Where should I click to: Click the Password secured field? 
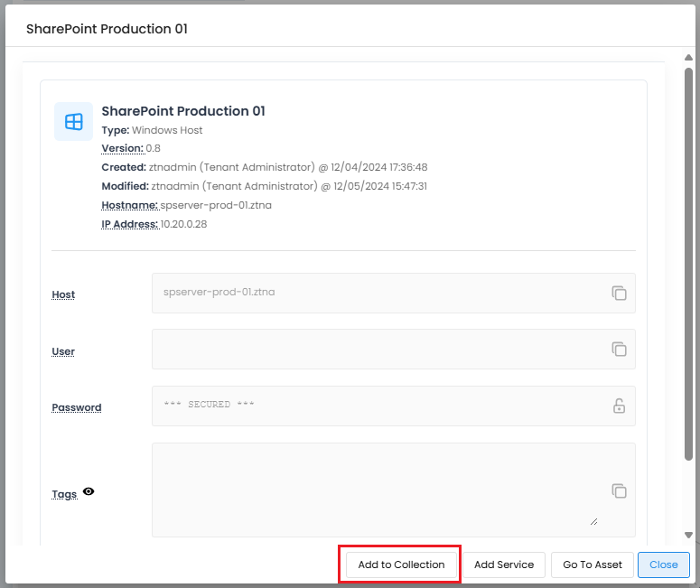pyautogui.click(x=379, y=406)
